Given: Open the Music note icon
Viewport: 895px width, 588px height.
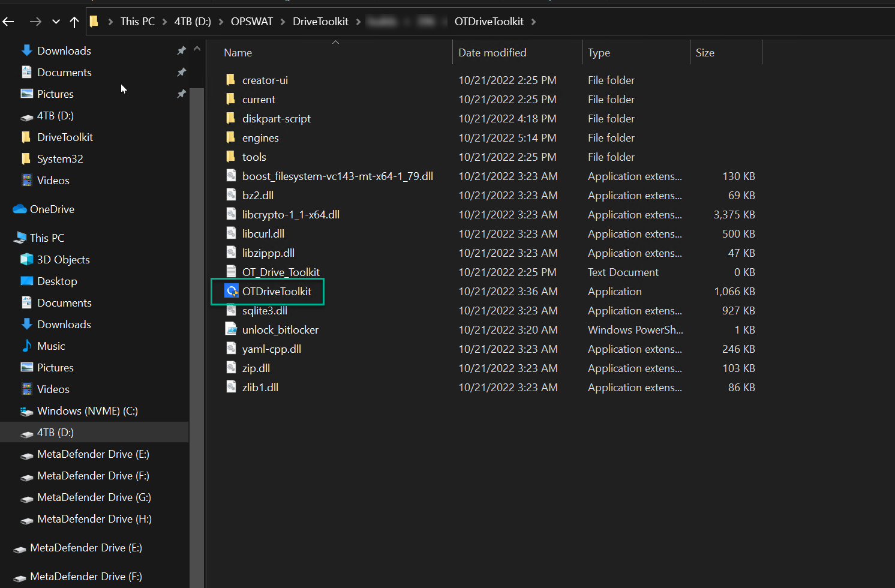Looking at the screenshot, I should pyautogui.click(x=27, y=346).
